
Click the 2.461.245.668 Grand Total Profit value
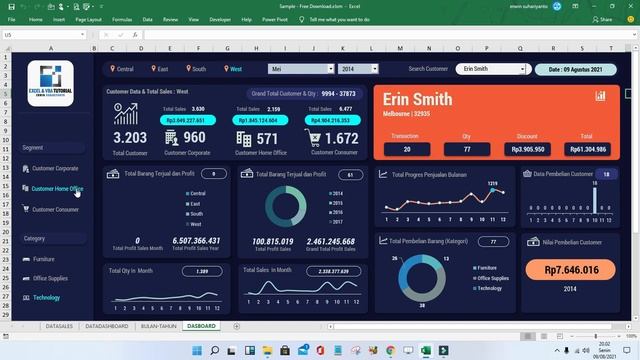[x=331, y=242]
